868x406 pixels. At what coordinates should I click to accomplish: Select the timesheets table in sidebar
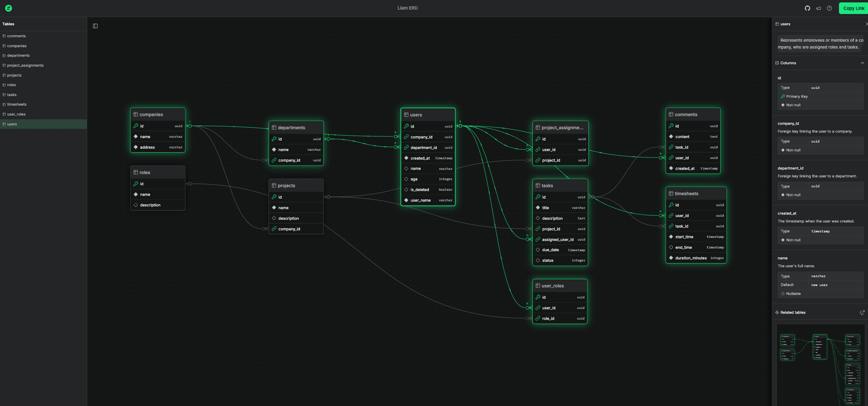point(17,105)
